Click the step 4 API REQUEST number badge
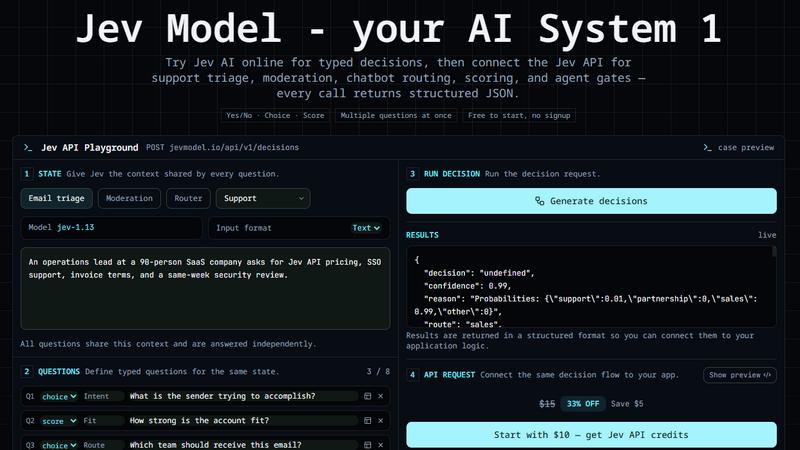The image size is (800, 450). 412,375
